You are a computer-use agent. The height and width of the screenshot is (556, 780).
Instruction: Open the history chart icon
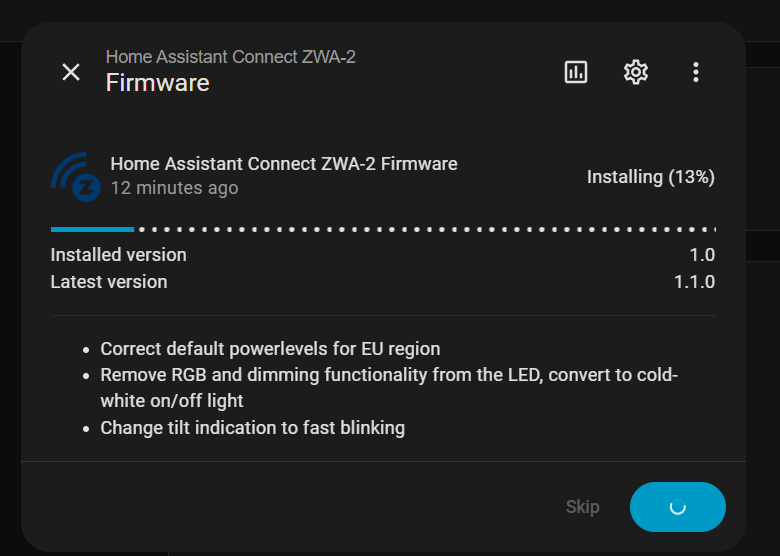(576, 72)
